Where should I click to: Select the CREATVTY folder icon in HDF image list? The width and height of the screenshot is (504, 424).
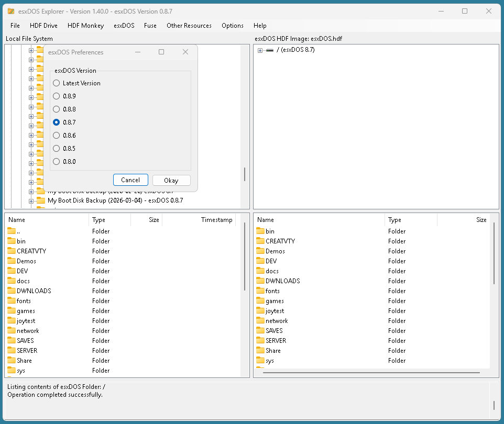(x=260, y=241)
